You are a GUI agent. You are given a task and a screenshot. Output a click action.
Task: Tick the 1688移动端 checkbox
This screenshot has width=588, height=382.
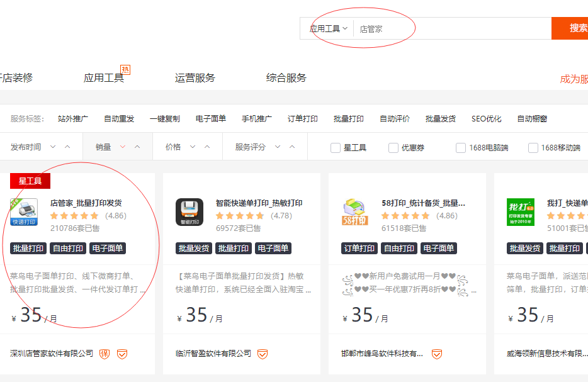click(x=533, y=148)
